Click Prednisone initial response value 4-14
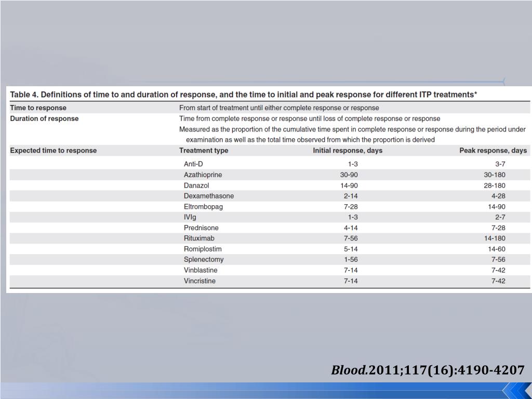The image size is (532, 399). click(351, 228)
